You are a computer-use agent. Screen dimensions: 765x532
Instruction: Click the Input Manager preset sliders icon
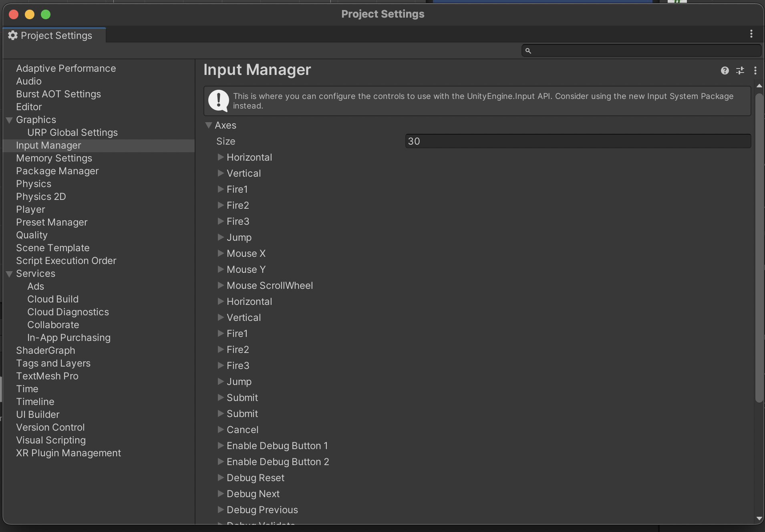(x=740, y=71)
